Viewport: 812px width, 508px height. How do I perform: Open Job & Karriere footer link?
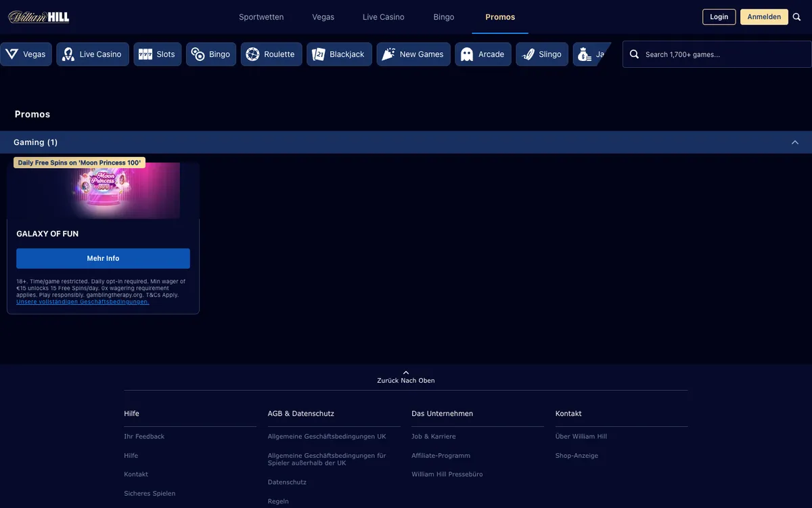click(x=434, y=436)
